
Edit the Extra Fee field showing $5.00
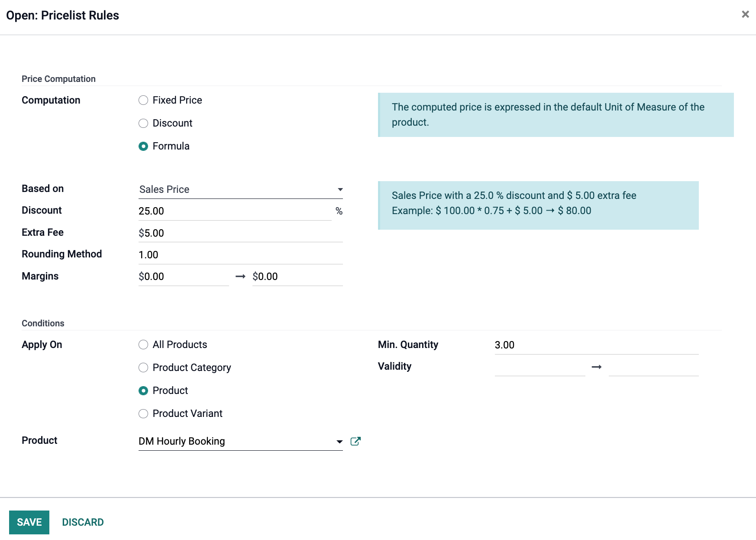(x=241, y=233)
